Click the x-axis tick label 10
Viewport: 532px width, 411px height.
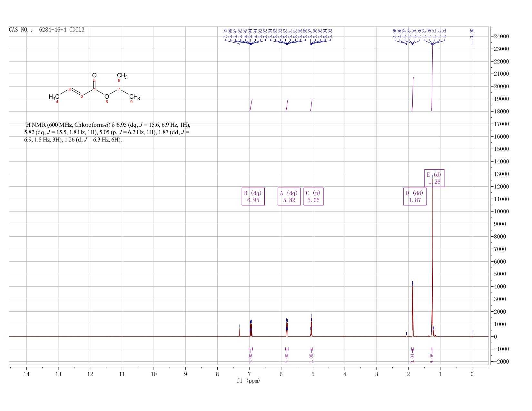tap(154, 374)
